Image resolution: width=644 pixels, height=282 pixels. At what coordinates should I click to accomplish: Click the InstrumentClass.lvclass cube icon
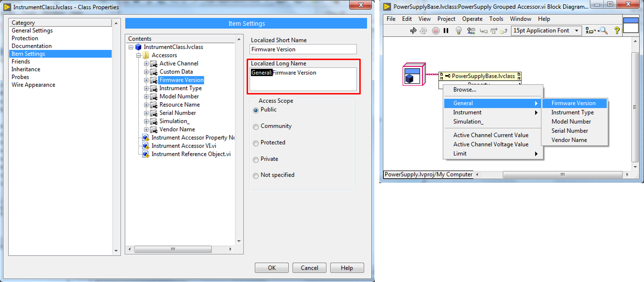coord(138,47)
